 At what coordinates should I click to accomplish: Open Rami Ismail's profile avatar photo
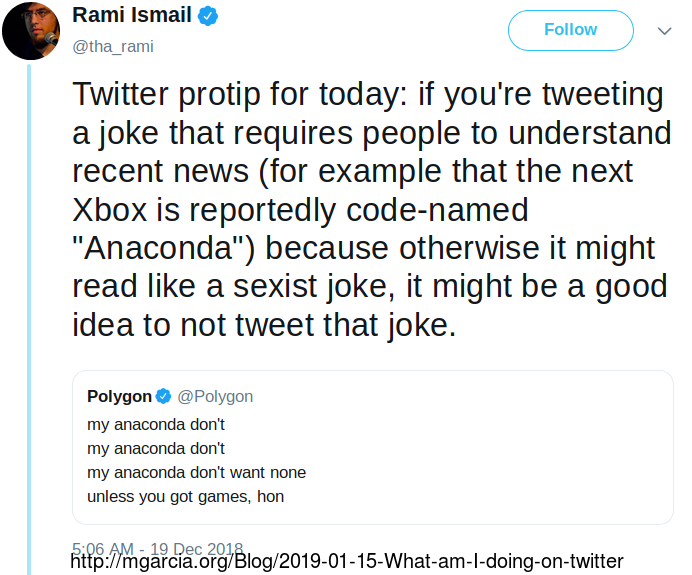coord(31,31)
